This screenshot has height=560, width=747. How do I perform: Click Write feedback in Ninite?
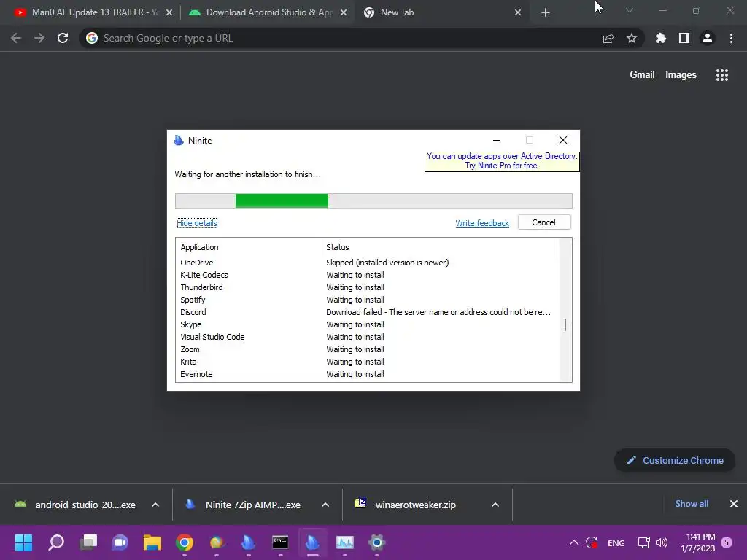(482, 223)
